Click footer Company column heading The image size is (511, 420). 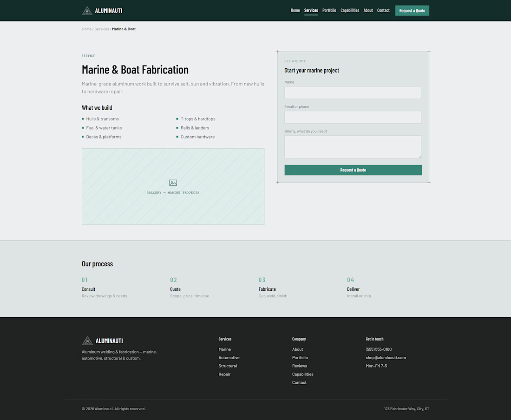(x=299, y=339)
